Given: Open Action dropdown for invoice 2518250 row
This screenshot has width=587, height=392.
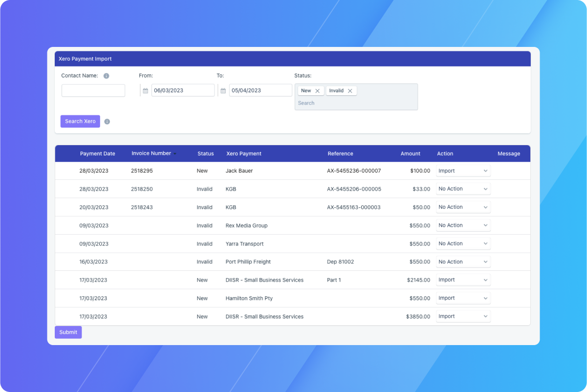Looking at the screenshot, I should (x=463, y=189).
